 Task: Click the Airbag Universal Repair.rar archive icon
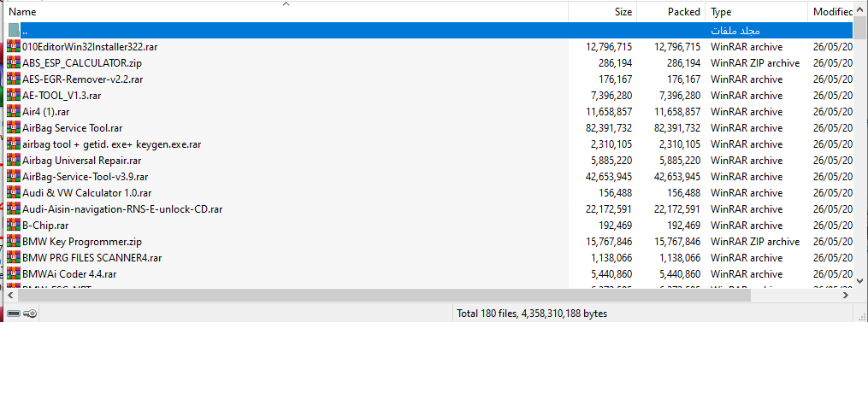click(x=14, y=161)
